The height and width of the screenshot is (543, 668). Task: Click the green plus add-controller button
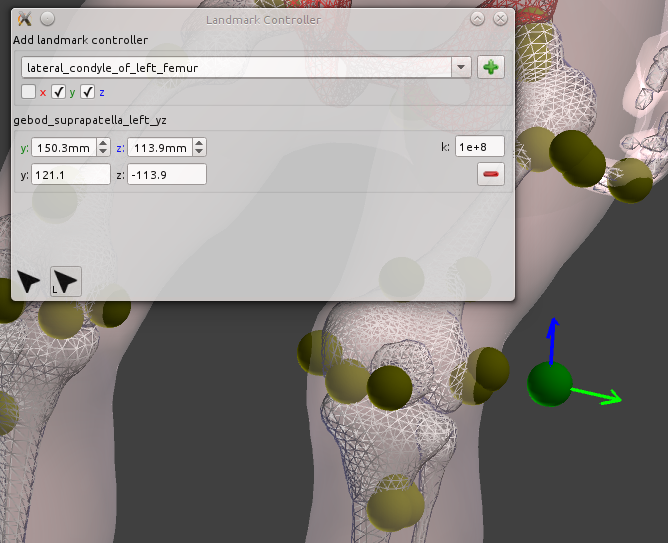tap(491, 67)
